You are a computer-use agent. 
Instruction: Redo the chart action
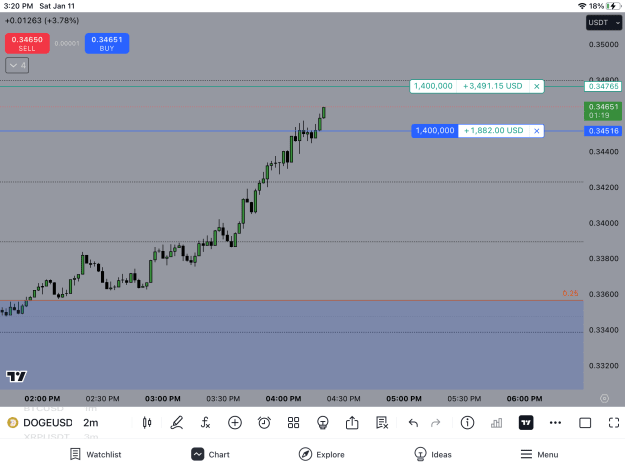(x=436, y=423)
